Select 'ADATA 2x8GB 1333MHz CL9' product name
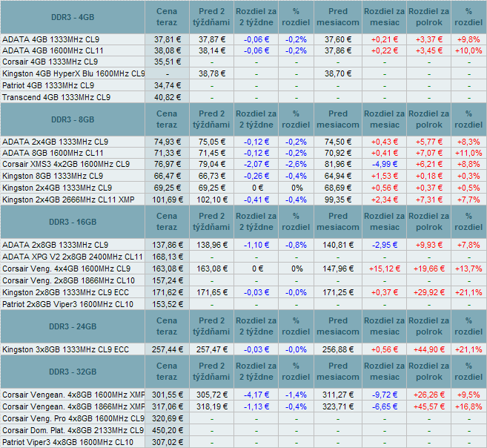The height and width of the screenshot is (448, 487). point(56,245)
